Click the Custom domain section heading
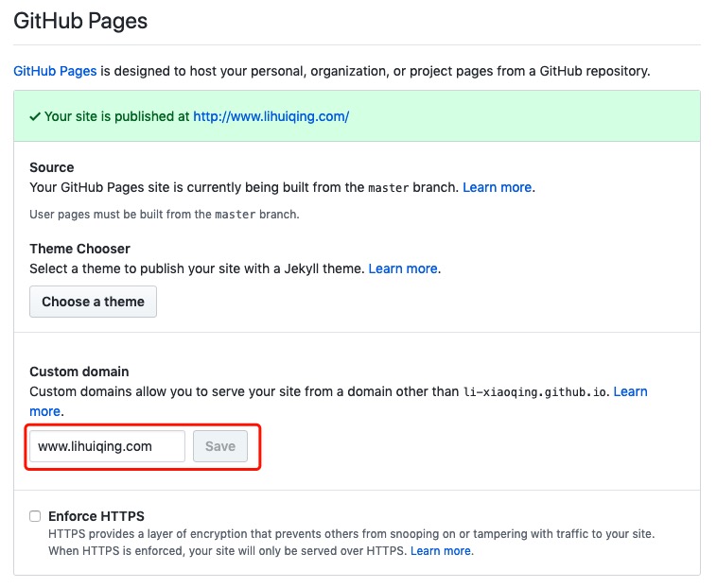 point(79,372)
